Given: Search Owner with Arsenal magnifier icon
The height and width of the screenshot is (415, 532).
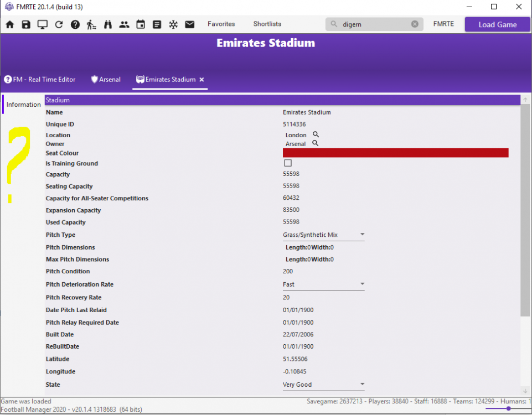Looking at the screenshot, I should 315,143.
